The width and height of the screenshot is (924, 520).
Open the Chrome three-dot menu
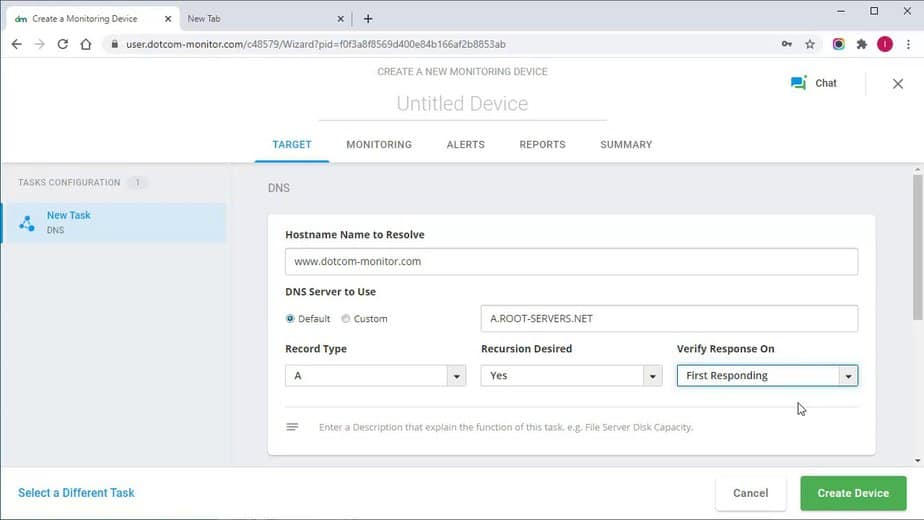[908, 44]
